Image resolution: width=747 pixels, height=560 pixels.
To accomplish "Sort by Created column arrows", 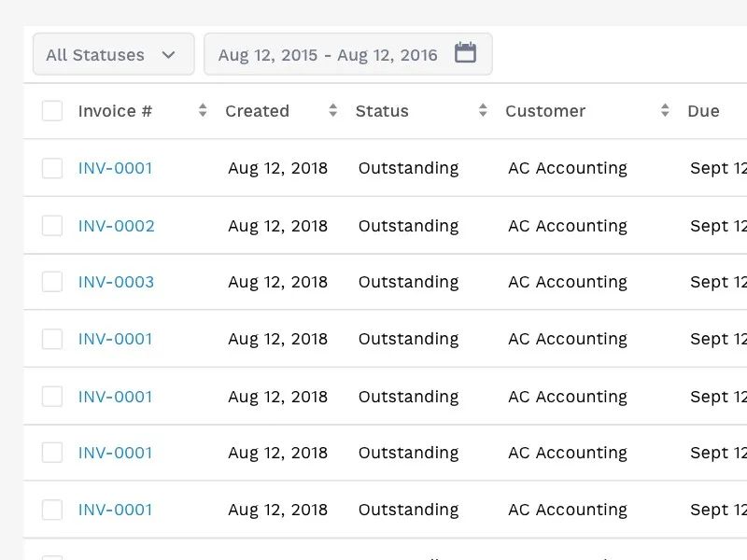I will tap(332, 111).
